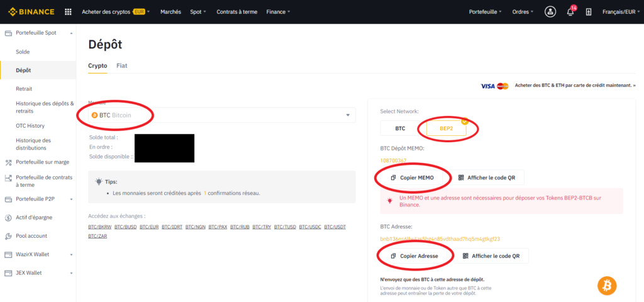Select the BTC network option
The width and height of the screenshot is (644, 302).
point(400,128)
